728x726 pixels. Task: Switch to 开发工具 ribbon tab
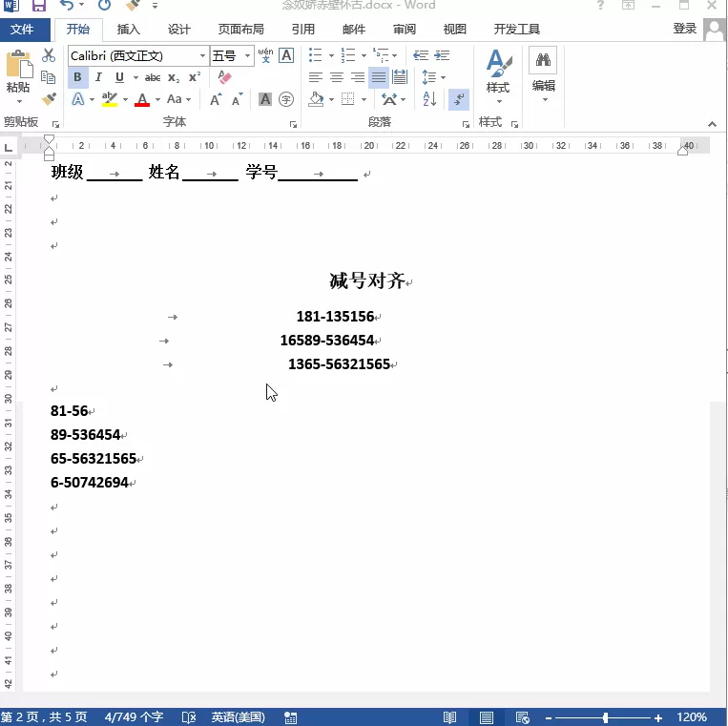coord(517,30)
